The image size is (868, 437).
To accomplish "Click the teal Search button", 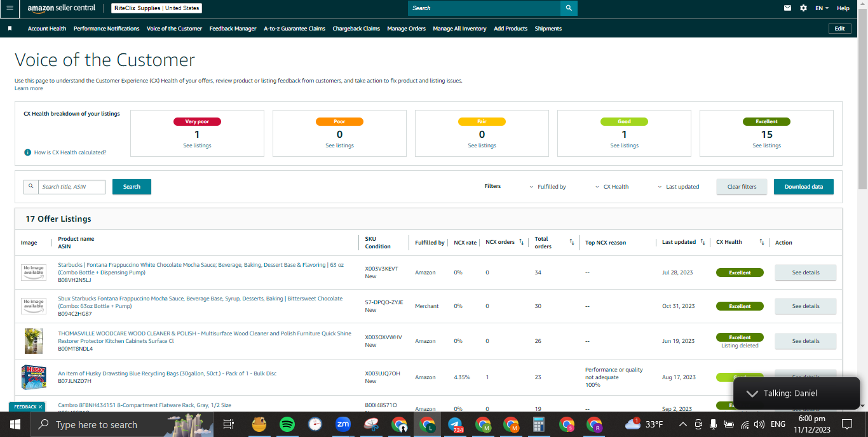I will pos(132,187).
